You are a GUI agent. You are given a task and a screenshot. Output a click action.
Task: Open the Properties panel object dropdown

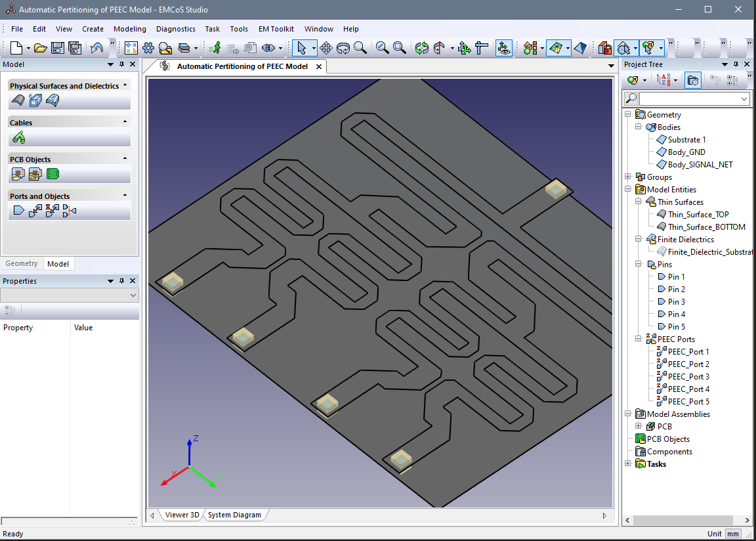pos(133,295)
